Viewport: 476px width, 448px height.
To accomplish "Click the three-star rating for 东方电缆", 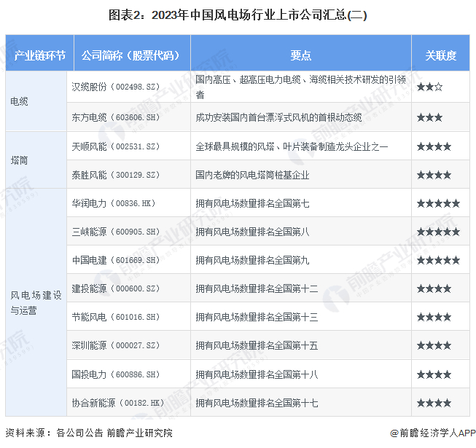I will pos(429,117).
